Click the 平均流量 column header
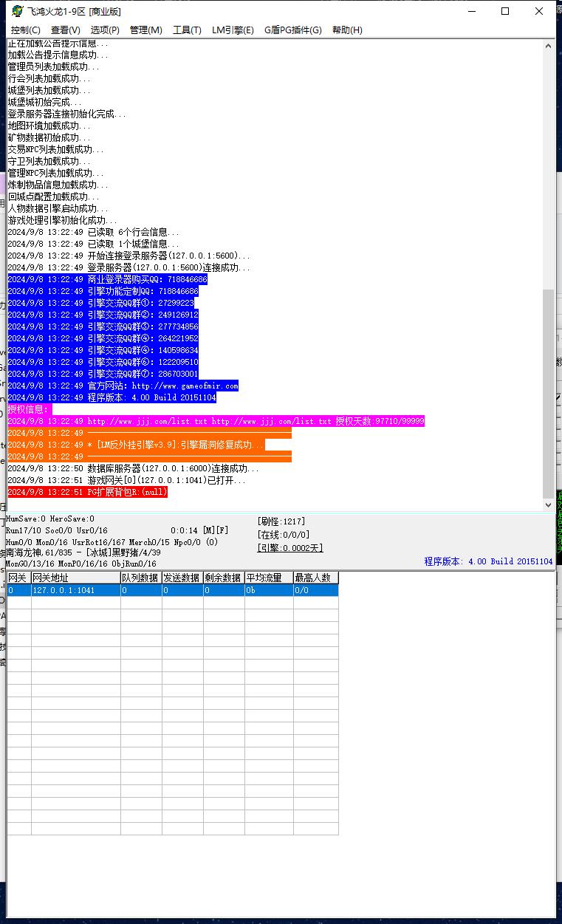Viewport: 562px width, 924px height. [x=269, y=578]
